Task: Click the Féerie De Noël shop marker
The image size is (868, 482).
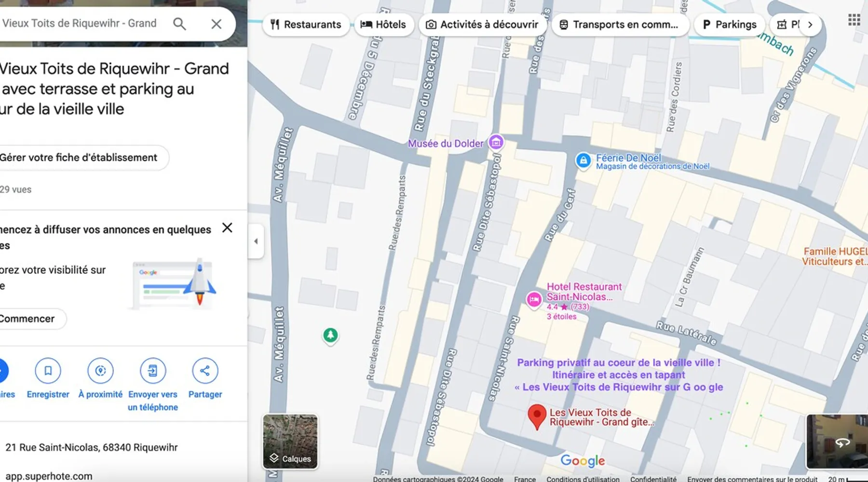Action: click(583, 161)
